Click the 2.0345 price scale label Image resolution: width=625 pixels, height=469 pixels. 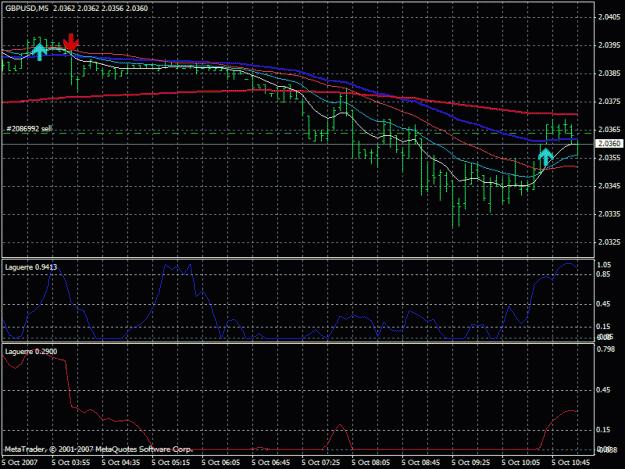pyautogui.click(x=609, y=186)
